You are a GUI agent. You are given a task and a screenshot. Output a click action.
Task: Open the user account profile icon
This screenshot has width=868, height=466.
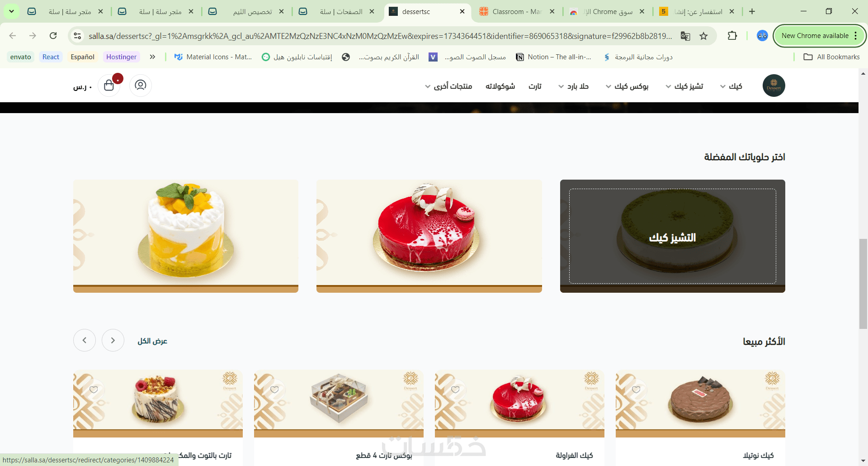coord(141,86)
